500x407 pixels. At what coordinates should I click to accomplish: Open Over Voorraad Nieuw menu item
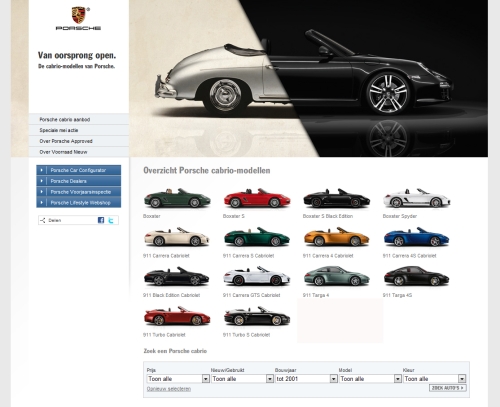pyautogui.click(x=79, y=152)
